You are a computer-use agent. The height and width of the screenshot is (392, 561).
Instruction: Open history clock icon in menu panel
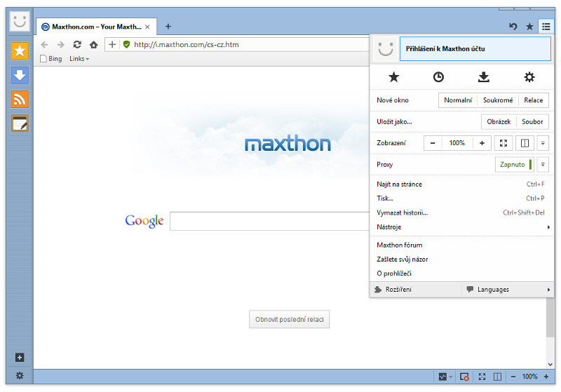click(438, 77)
